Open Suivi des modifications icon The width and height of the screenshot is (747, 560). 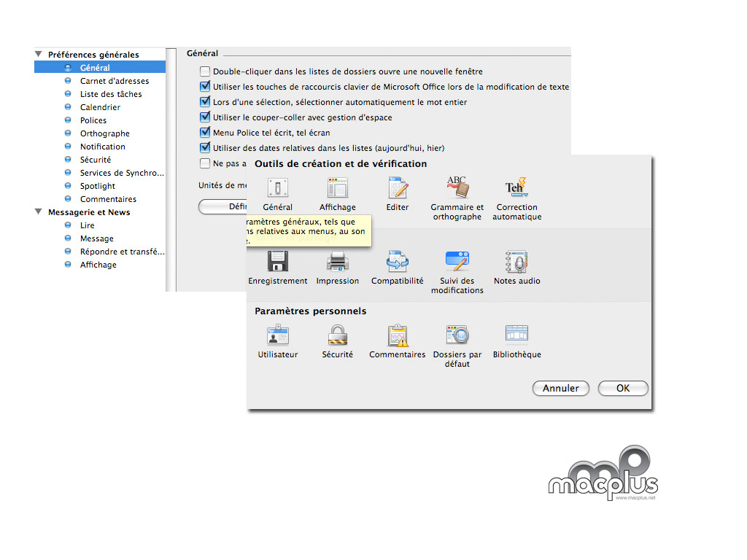[457, 262]
